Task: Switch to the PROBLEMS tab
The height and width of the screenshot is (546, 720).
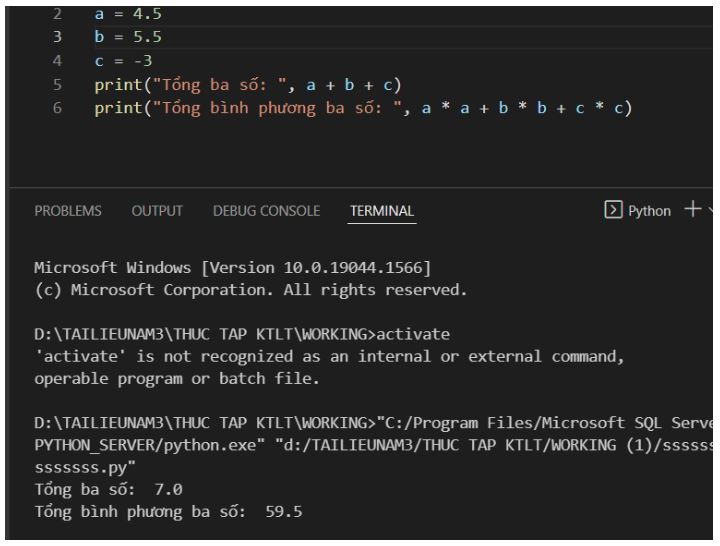Action: (x=69, y=211)
